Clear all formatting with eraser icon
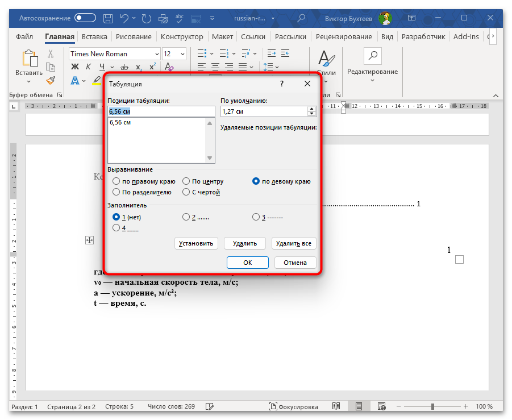This screenshot has height=420, width=512. pyautogui.click(x=169, y=67)
